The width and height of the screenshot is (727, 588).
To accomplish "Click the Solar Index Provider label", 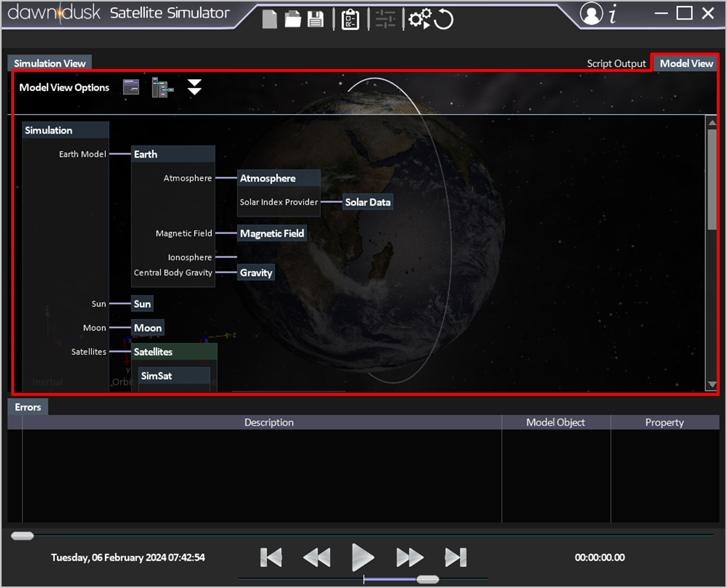I will [279, 202].
